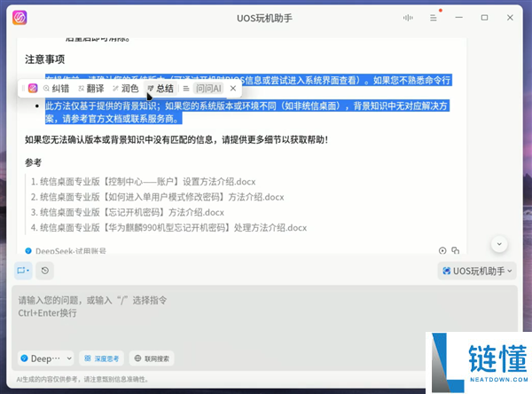532x394 pixels.
Task: Close the floating text toolbar
Action: click(x=233, y=89)
